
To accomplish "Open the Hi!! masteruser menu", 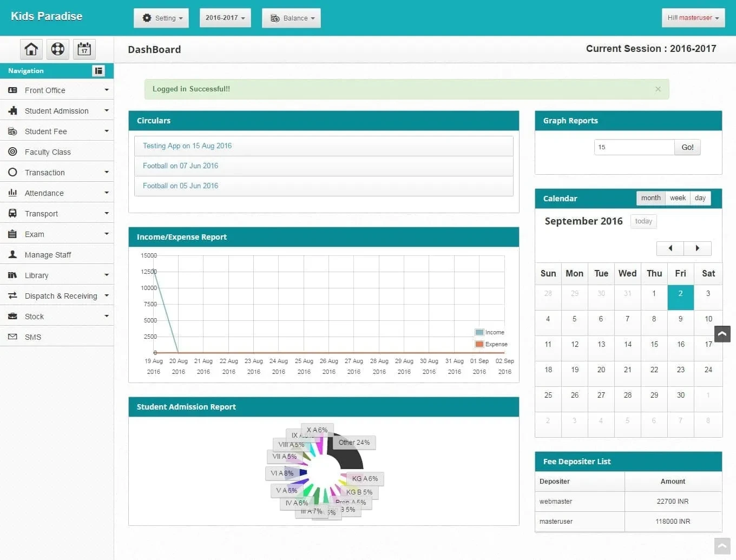I will click(693, 17).
